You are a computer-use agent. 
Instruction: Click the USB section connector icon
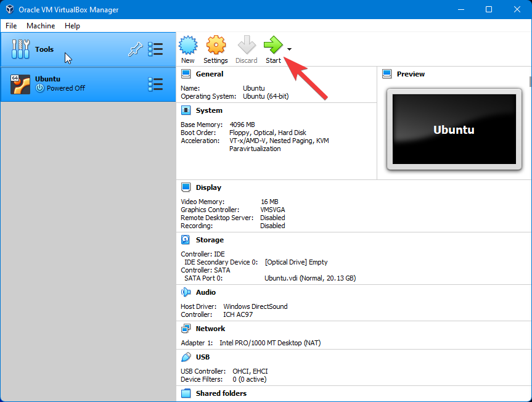[185, 357]
